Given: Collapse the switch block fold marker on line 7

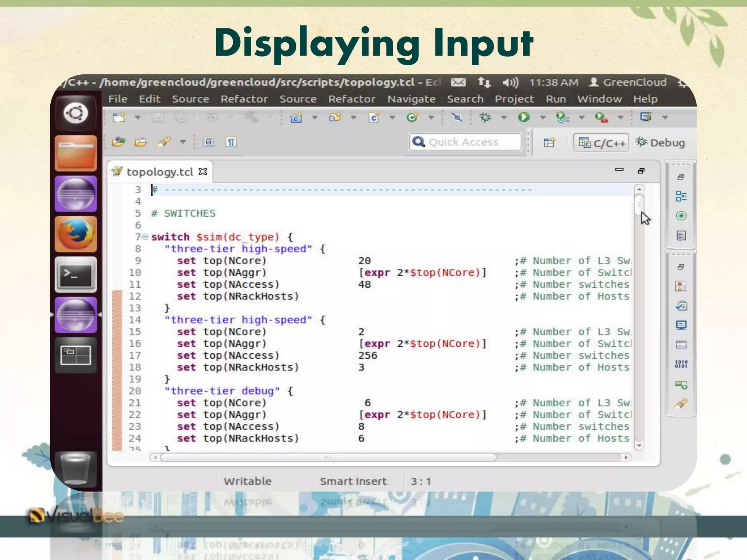Looking at the screenshot, I should 145,237.
